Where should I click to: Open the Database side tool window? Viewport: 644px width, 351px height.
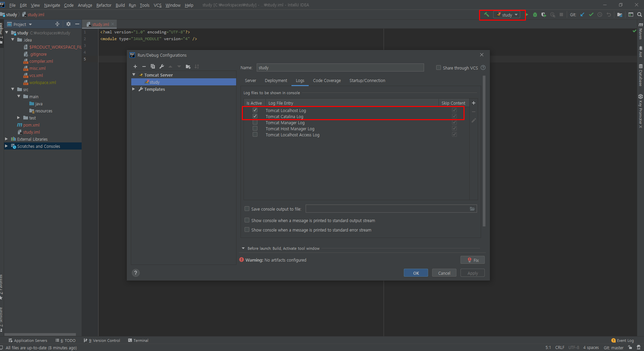640,75
